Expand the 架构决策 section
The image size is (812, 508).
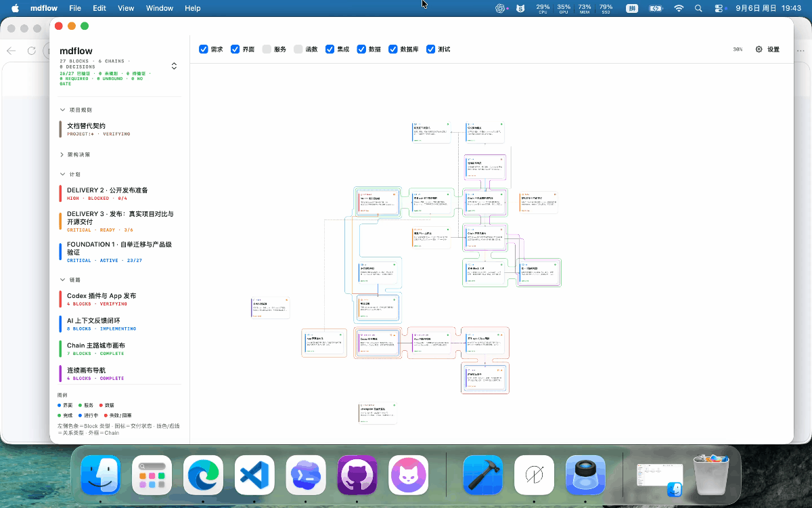(63, 154)
